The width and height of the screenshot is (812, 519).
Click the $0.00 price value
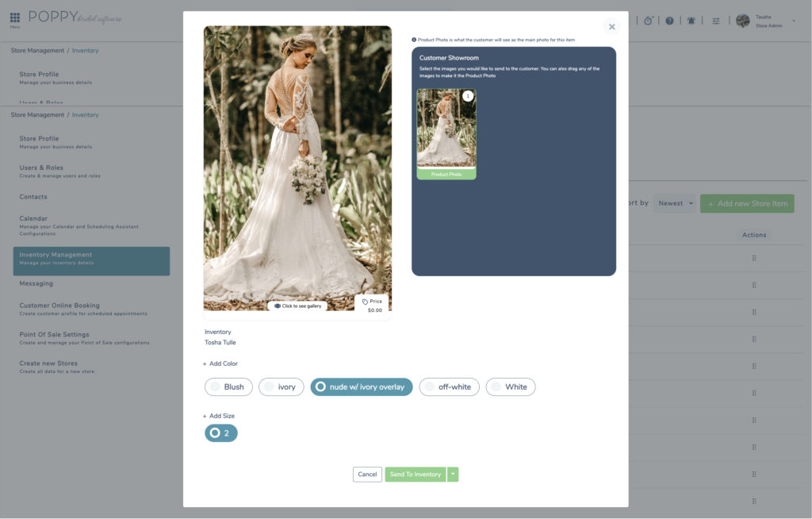click(375, 310)
